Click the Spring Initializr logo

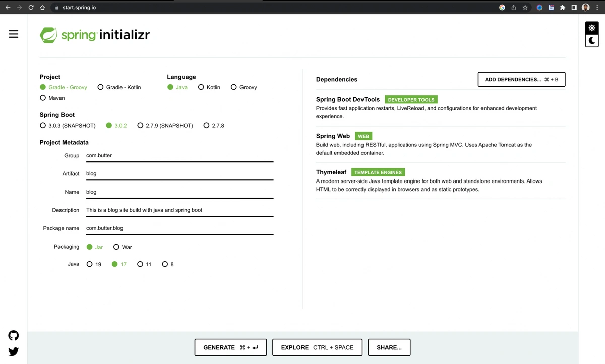click(95, 35)
